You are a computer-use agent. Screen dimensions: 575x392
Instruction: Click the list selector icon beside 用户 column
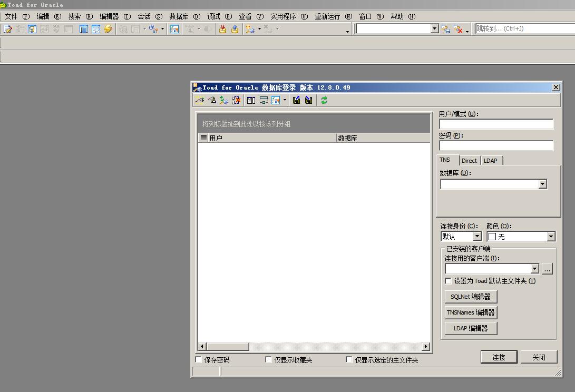[x=203, y=138]
